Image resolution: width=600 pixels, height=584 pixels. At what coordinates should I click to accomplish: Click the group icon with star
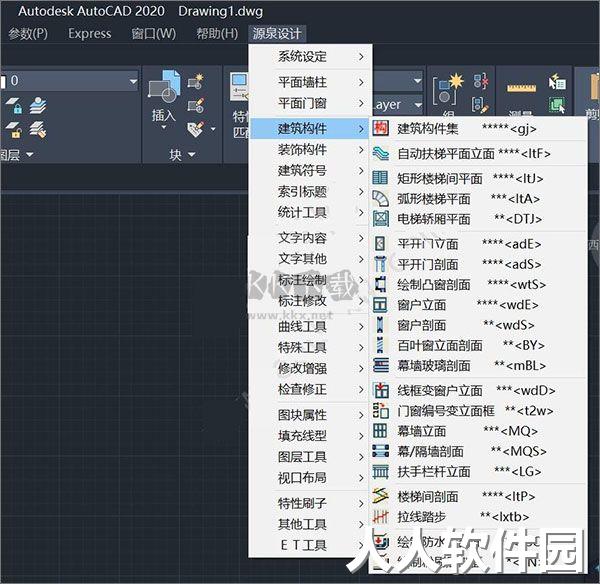tap(448, 89)
